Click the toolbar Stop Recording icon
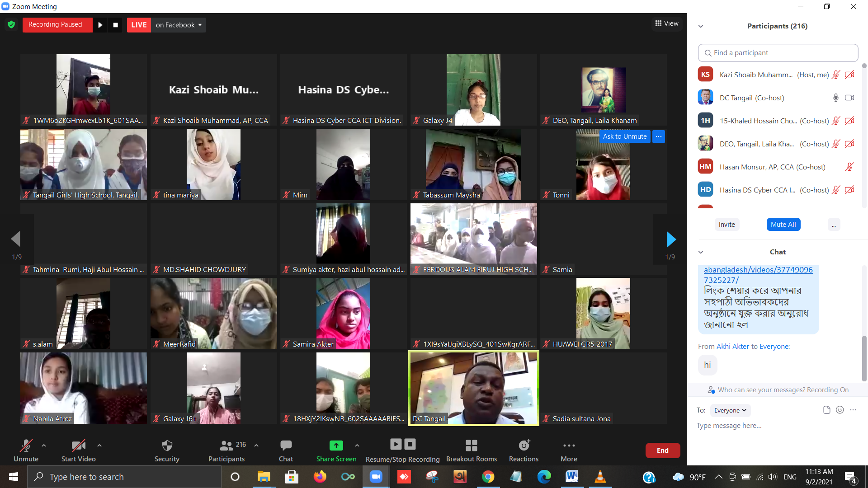868x488 pixels. coord(410,444)
